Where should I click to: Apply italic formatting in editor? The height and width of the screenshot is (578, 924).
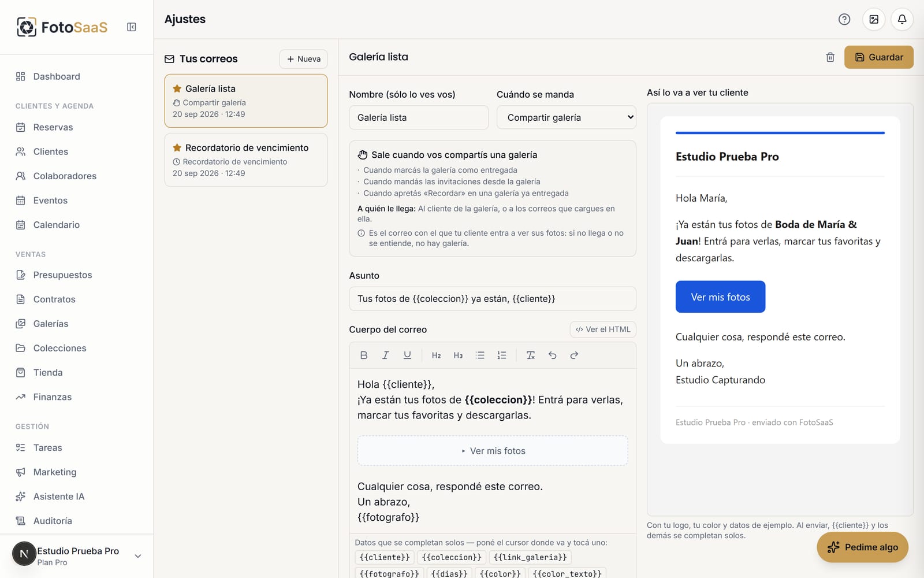[385, 355]
